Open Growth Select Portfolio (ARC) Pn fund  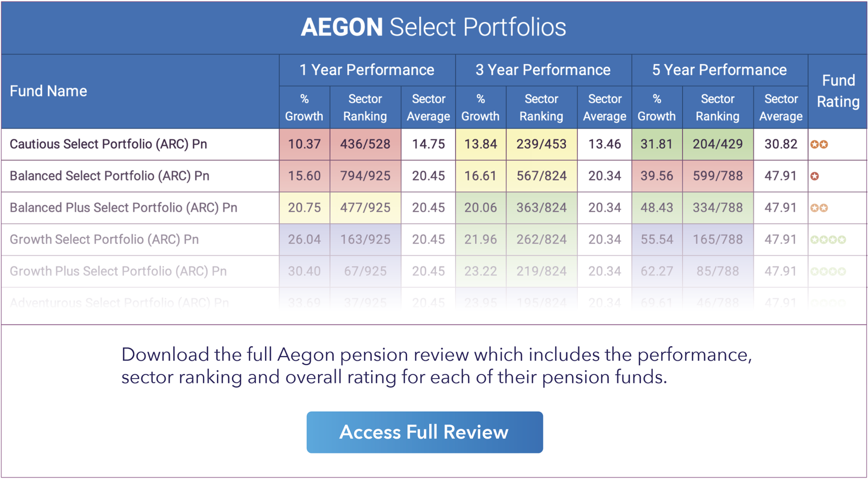[x=104, y=239]
